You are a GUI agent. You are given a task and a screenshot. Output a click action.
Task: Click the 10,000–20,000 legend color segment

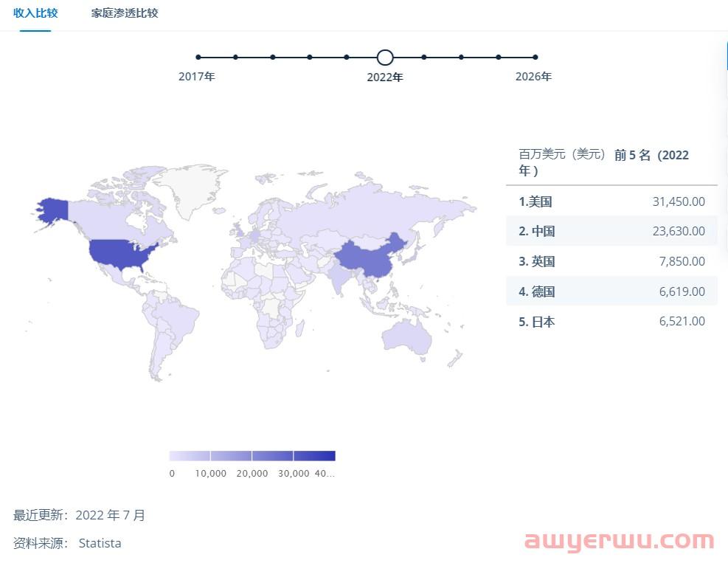click(231, 456)
